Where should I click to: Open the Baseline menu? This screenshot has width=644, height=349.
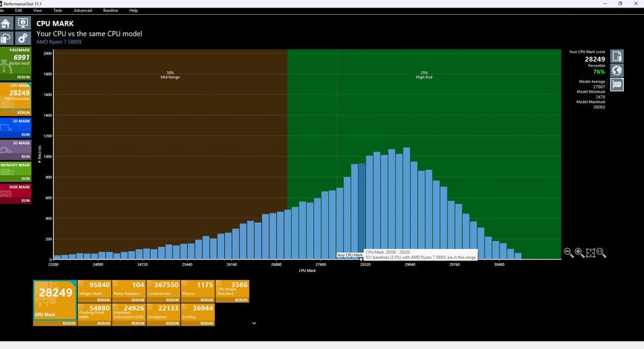(111, 10)
